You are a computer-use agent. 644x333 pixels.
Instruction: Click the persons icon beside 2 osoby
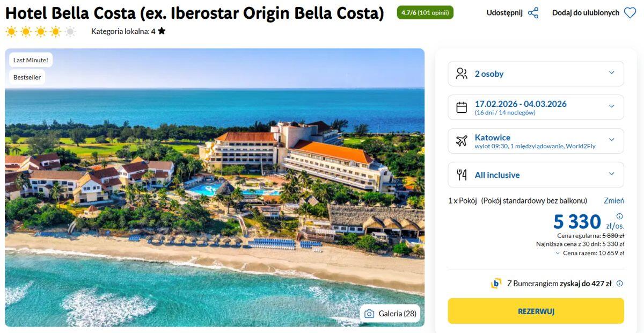[462, 74]
